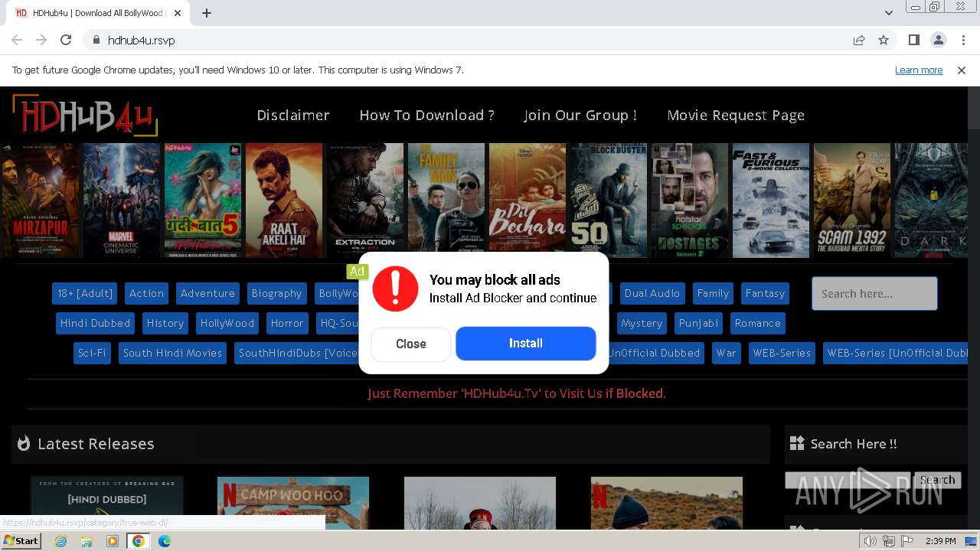The height and width of the screenshot is (551, 980).
Task: Open the Dark series poster
Action: 933,201
